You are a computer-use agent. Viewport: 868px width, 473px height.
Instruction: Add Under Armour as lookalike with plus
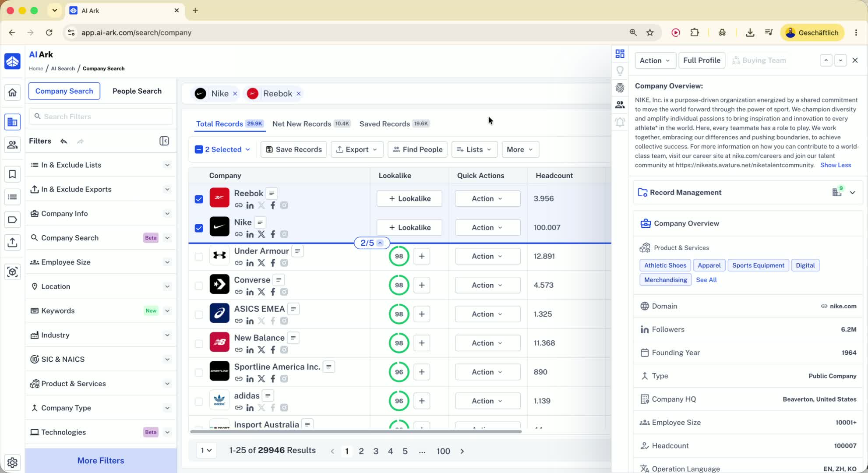click(x=422, y=256)
